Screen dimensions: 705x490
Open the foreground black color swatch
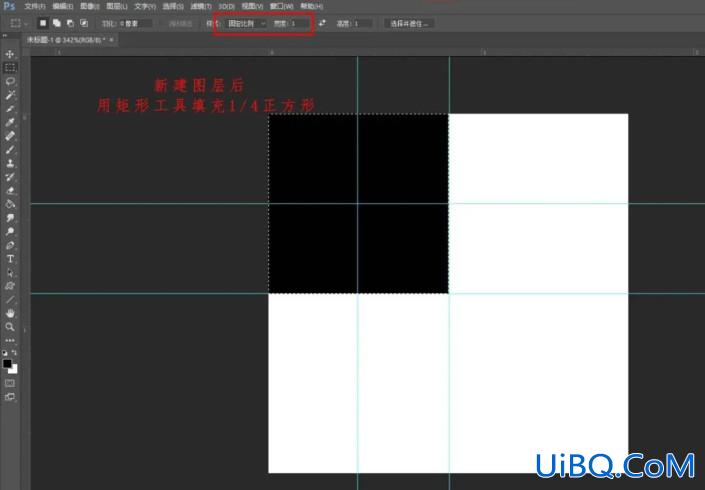click(x=7, y=364)
